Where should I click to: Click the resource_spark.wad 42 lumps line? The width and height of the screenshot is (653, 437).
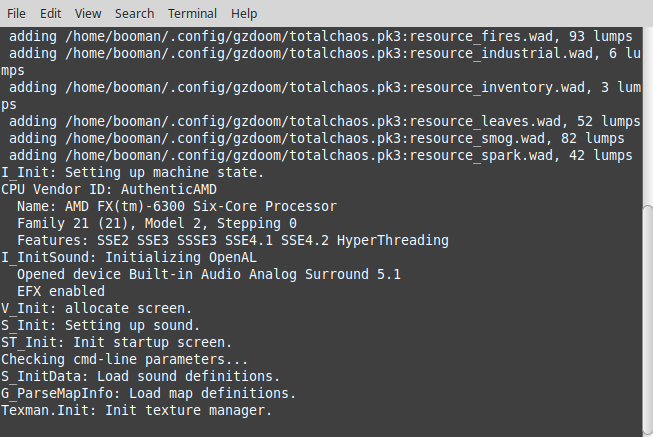click(321, 156)
